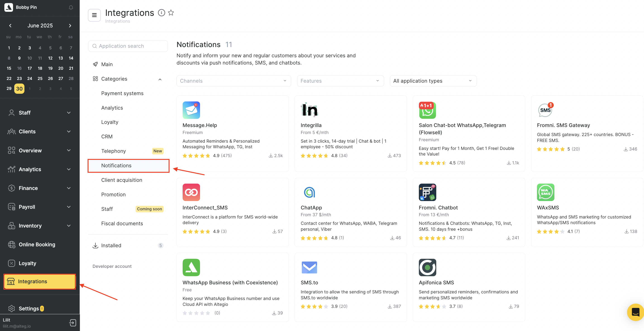Collapse the Categories section
644x331 pixels.
click(x=160, y=79)
